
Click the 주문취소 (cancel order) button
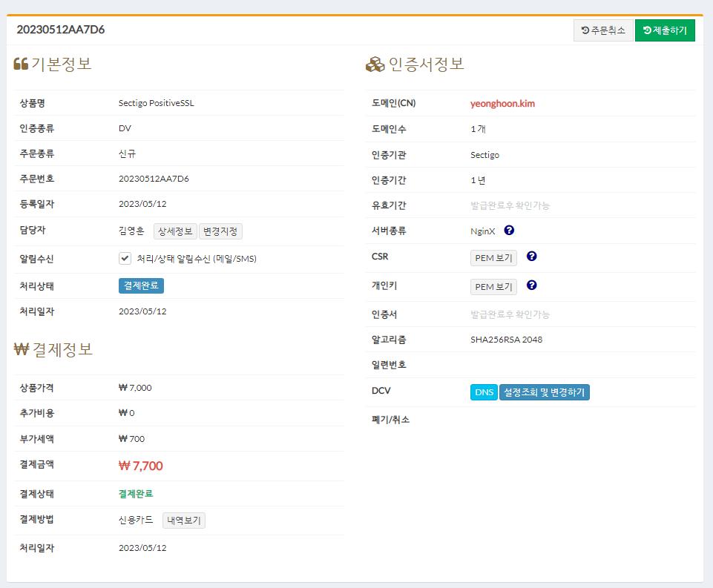pyautogui.click(x=603, y=30)
